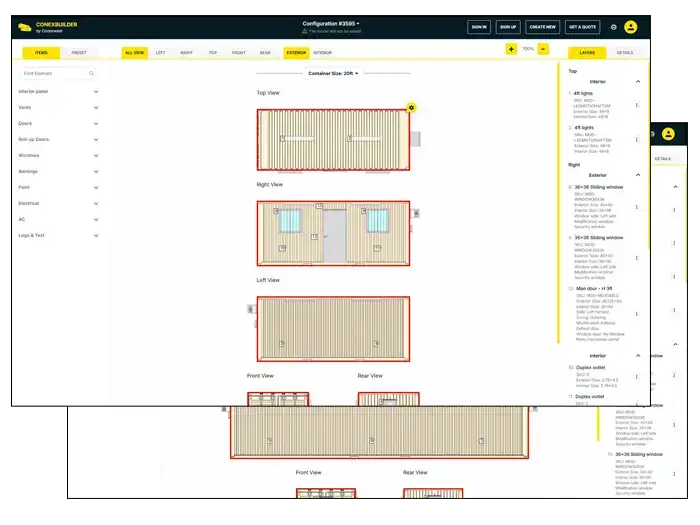Click the gear icon on Top View

click(x=412, y=107)
